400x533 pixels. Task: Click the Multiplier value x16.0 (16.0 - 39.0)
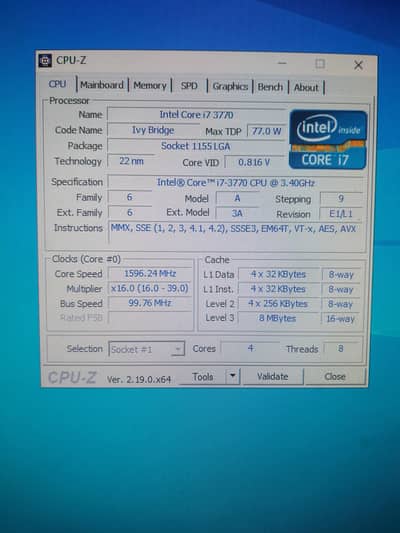click(x=150, y=289)
